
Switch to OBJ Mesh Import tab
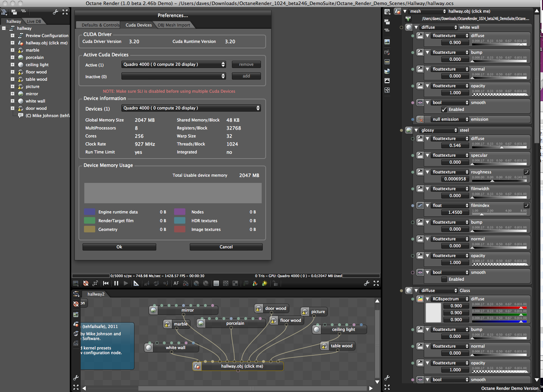pyautogui.click(x=174, y=25)
